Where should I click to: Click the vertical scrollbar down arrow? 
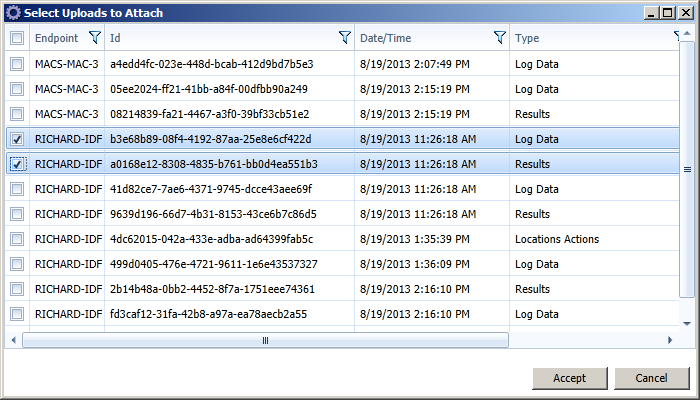[x=687, y=322]
